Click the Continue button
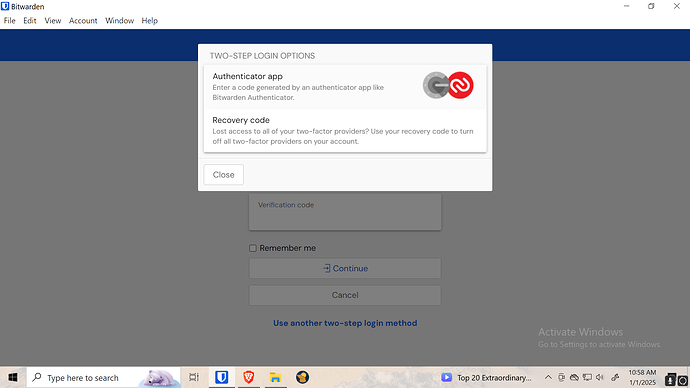The image size is (690, 388). point(345,268)
